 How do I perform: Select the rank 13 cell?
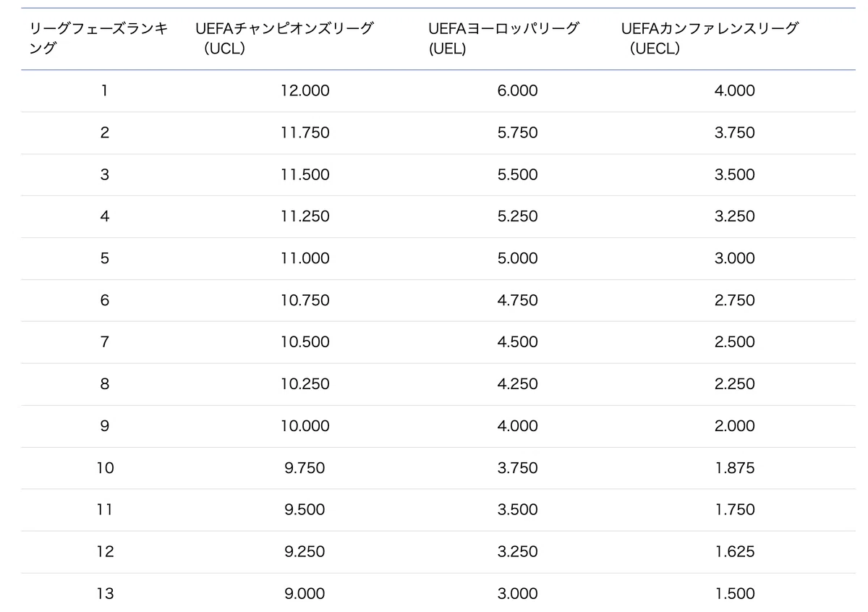click(105, 594)
